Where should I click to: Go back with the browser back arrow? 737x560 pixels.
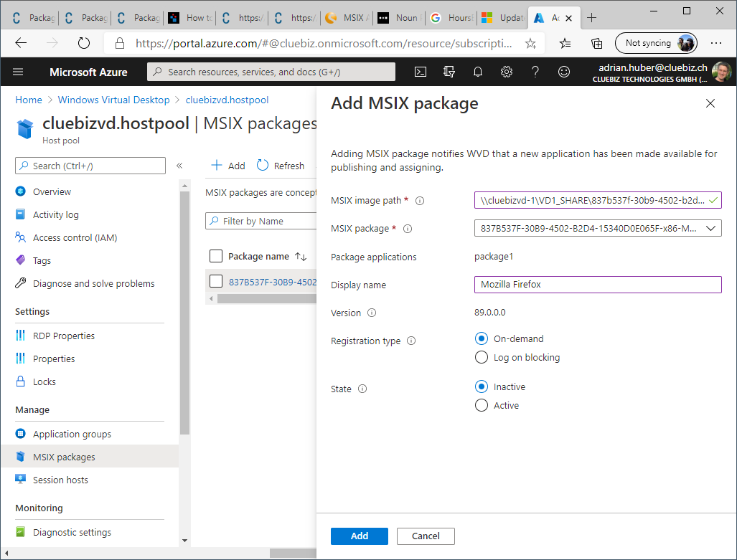click(21, 43)
